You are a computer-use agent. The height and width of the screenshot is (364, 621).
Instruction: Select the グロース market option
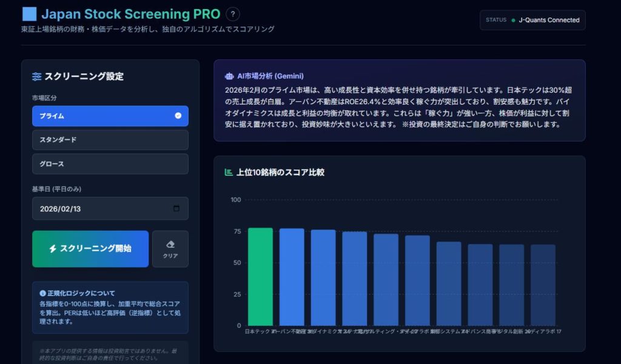pyautogui.click(x=110, y=164)
